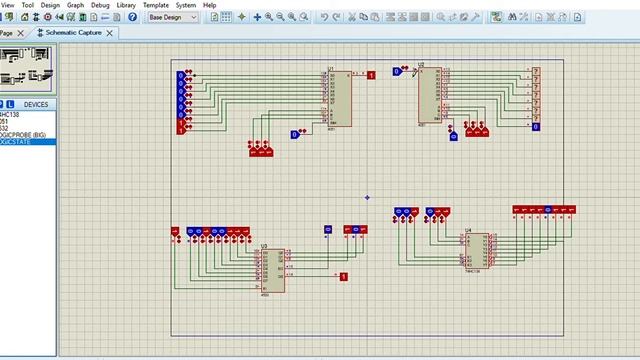Close the Schematic Capture tab
Viewport: 640px width, 360px height.
(x=109, y=33)
